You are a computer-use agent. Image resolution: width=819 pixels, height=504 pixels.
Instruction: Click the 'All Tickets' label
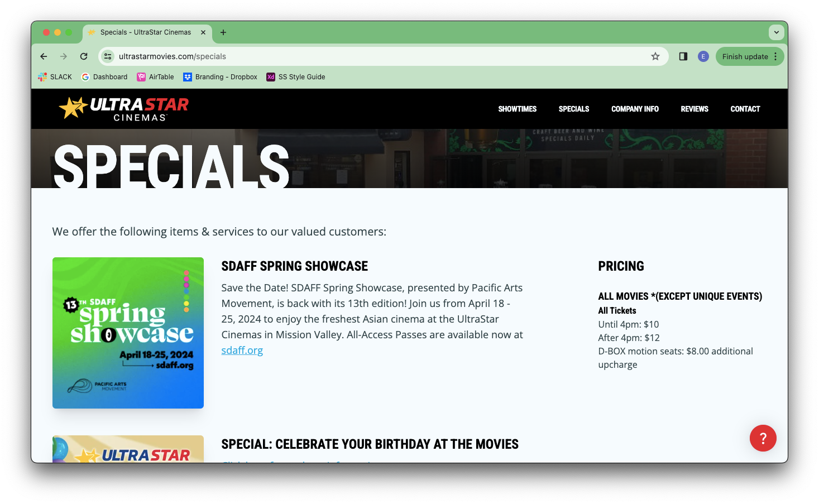(x=617, y=311)
